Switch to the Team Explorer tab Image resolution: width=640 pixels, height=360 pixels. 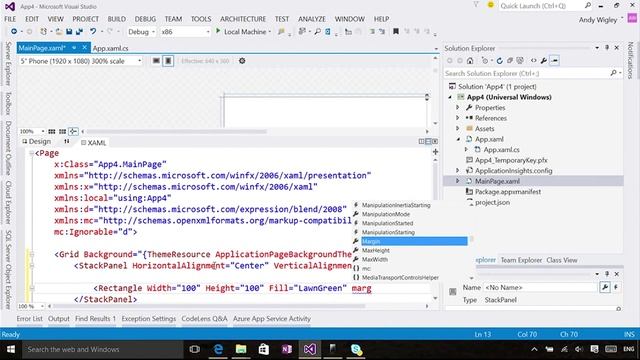click(x=521, y=260)
